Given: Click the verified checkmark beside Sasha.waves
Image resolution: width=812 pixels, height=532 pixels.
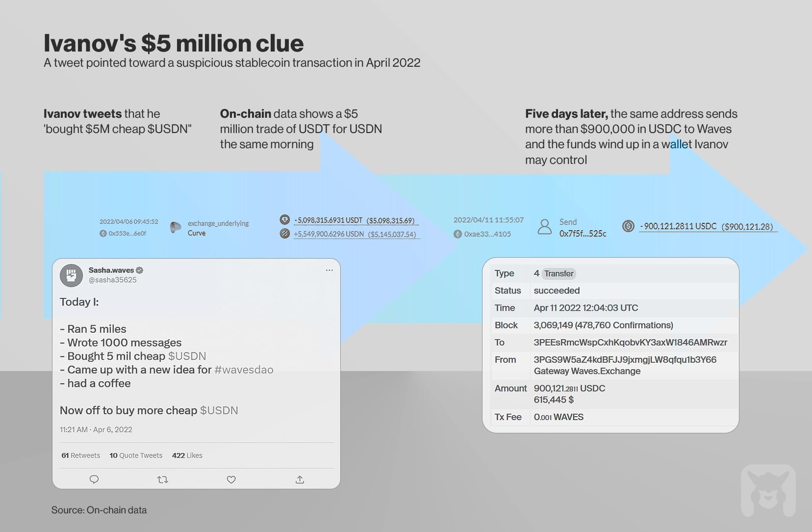Looking at the screenshot, I should coord(140,270).
